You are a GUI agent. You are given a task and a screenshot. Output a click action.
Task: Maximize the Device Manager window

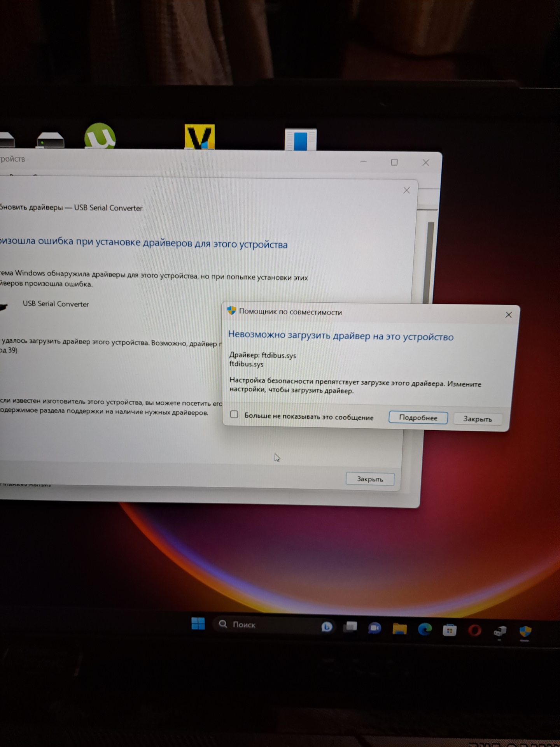coord(394,162)
